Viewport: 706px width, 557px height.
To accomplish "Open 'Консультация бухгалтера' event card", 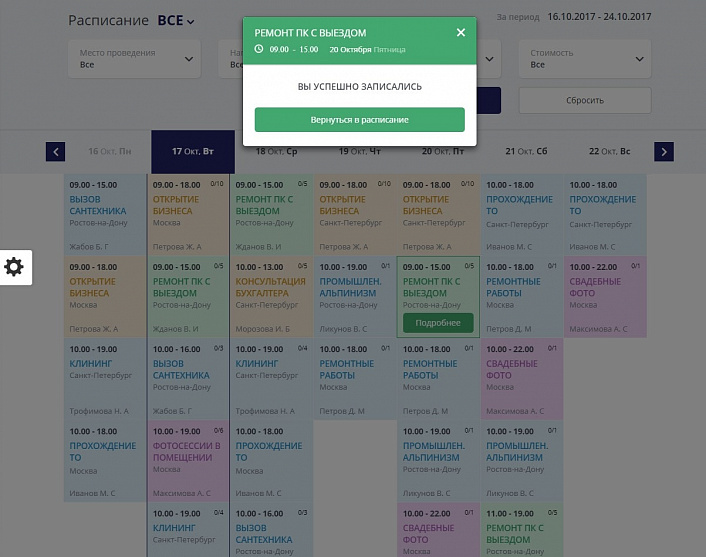I will [x=271, y=296].
